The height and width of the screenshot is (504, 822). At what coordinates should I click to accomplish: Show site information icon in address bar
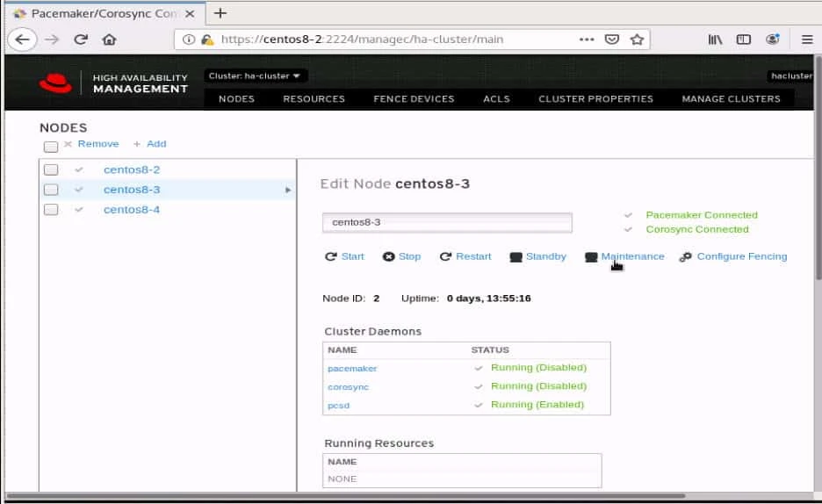click(189, 40)
